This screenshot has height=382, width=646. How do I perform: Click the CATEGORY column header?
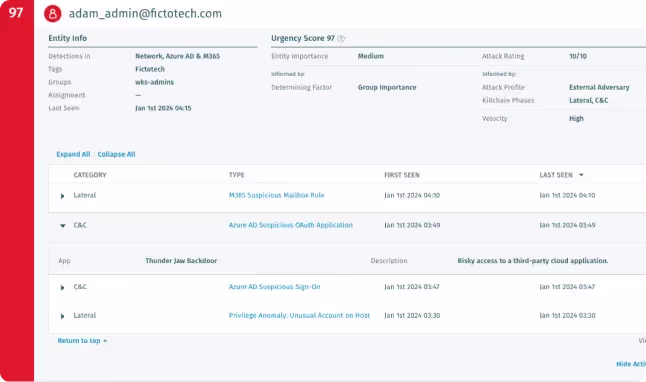pyautogui.click(x=90, y=175)
